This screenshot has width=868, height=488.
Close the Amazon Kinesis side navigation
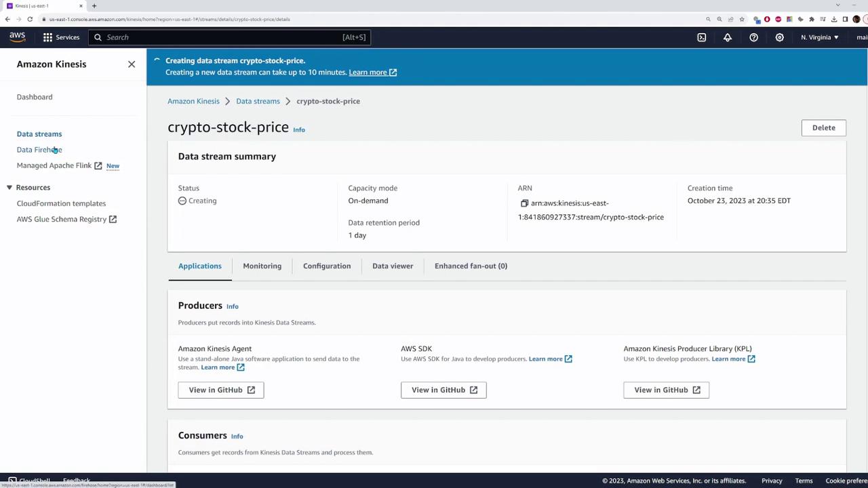pyautogui.click(x=132, y=64)
